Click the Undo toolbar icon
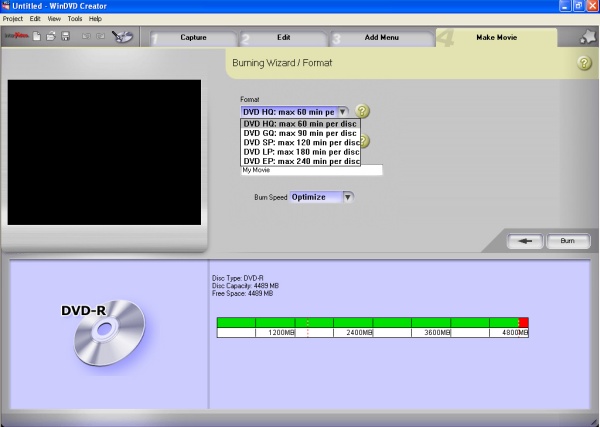 click(x=86, y=37)
